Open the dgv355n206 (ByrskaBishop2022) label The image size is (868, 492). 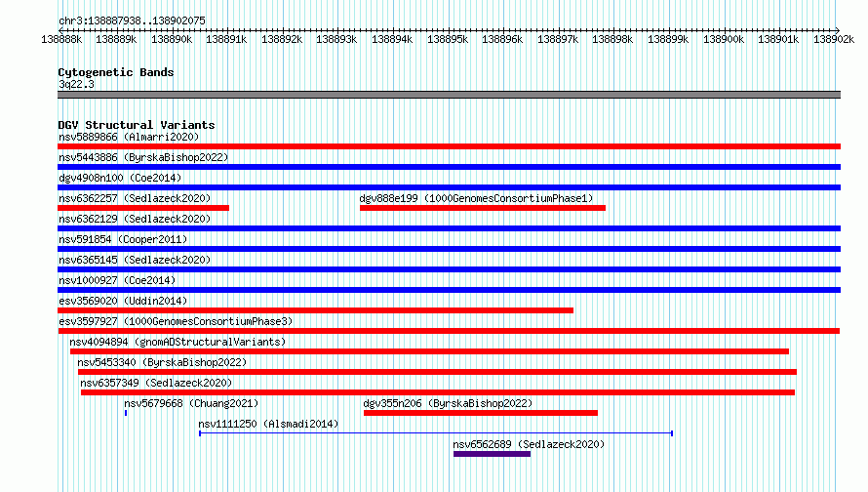tap(448, 403)
